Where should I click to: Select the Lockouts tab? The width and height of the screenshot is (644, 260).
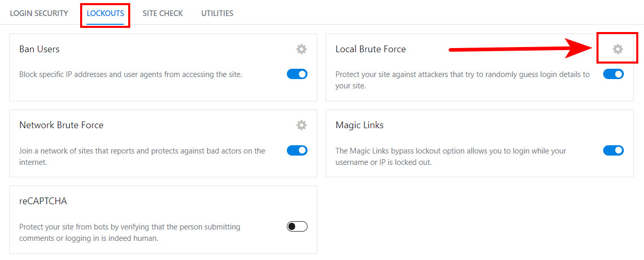tap(105, 13)
